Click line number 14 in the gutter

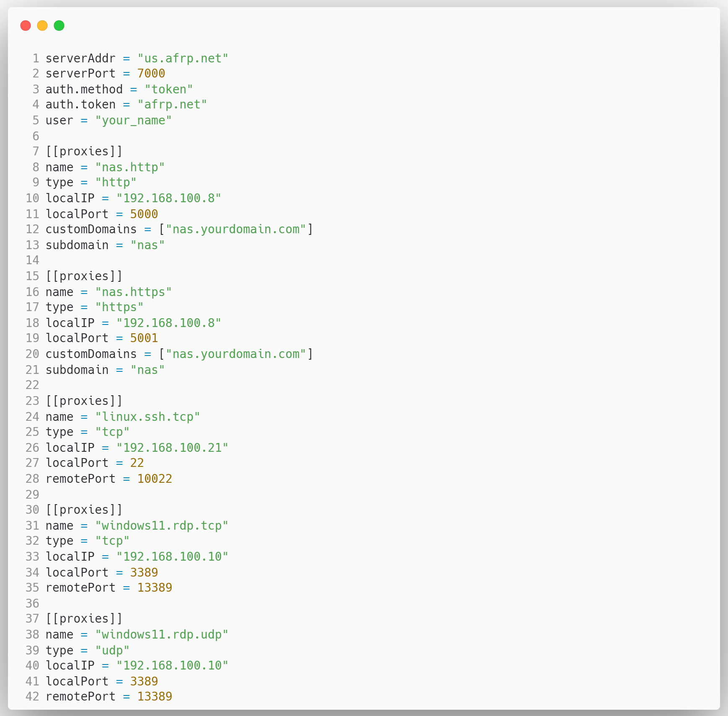(32, 260)
